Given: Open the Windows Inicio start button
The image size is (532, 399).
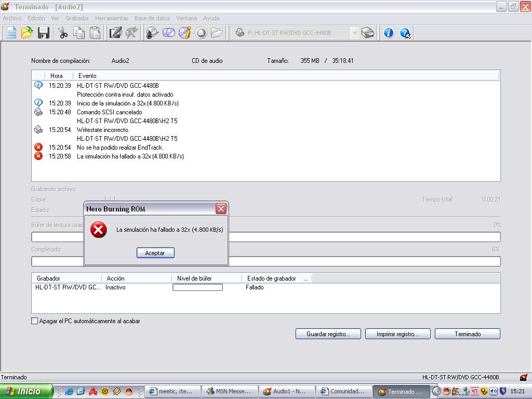Looking at the screenshot, I should [26, 391].
